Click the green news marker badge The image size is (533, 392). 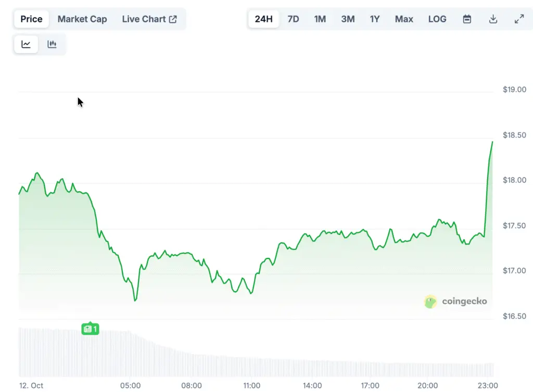(90, 329)
